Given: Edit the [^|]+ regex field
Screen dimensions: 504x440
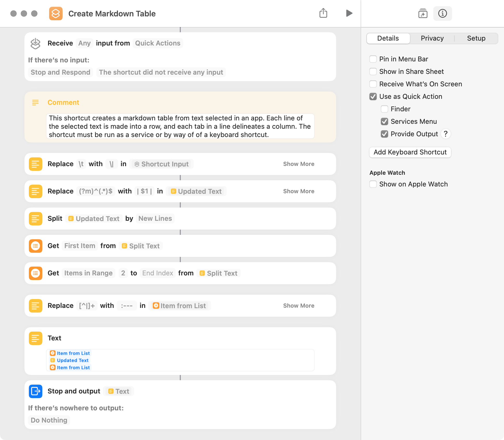Looking at the screenshot, I should coord(87,306).
